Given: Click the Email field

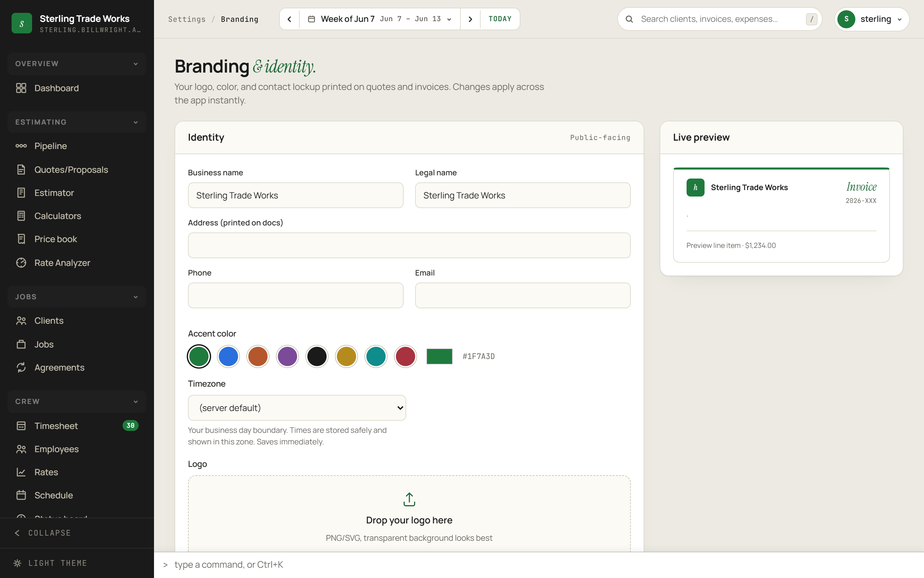Looking at the screenshot, I should point(523,295).
